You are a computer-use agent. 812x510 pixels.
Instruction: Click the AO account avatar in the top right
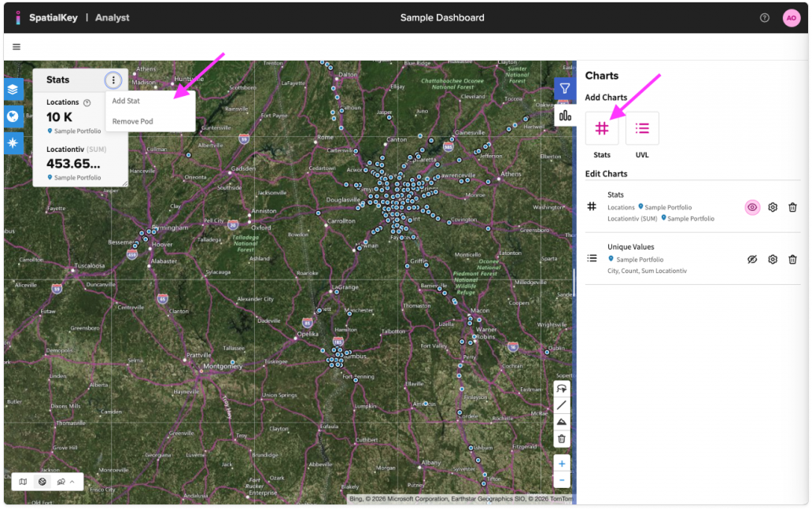pyautogui.click(x=791, y=17)
